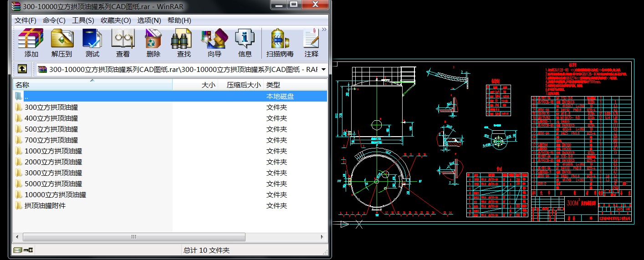
Task: Select the 300立方拱顶油罐 folder
Action: click(51, 107)
